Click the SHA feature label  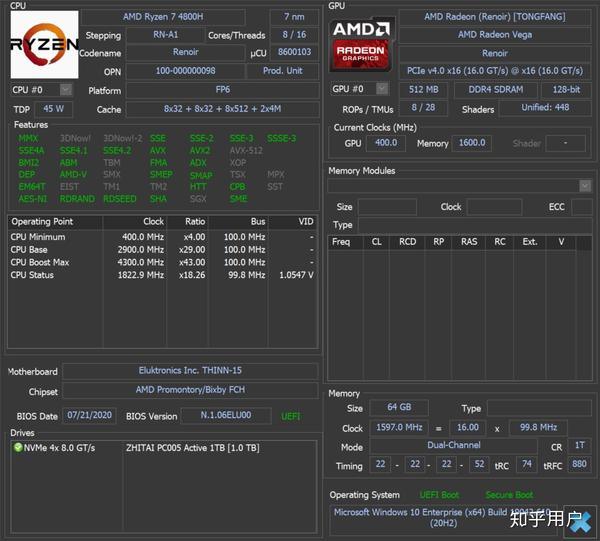(x=158, y=199)
